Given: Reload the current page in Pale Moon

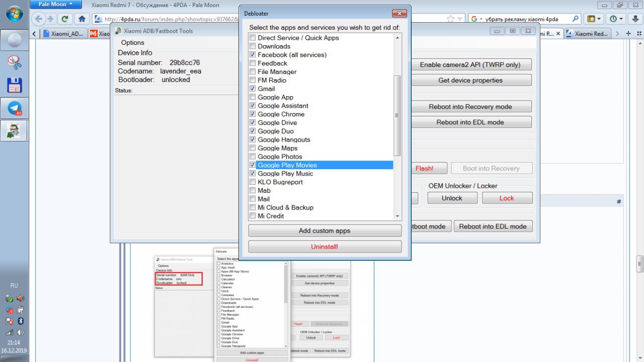Looking at the screenshot, I should tap(65, 19).
